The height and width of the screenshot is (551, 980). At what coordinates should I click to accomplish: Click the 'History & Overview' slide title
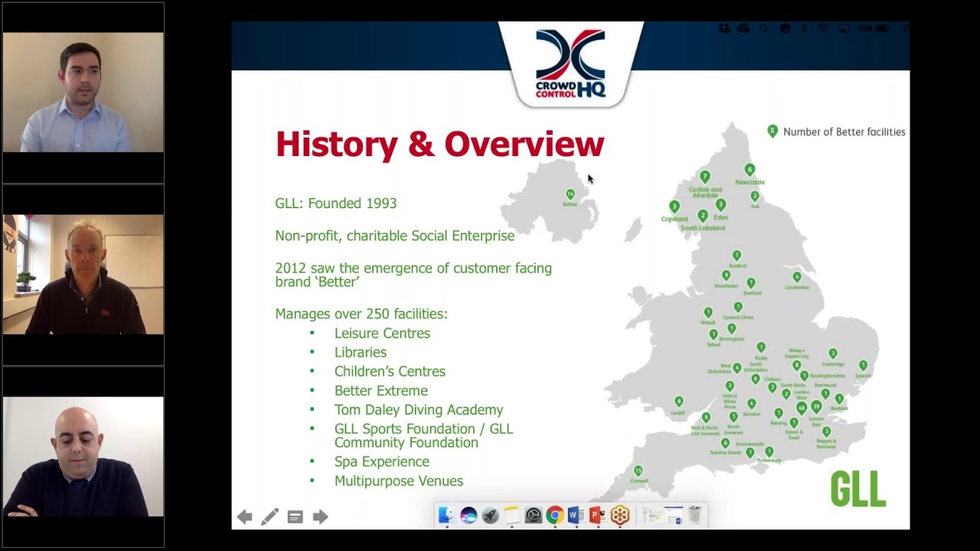point(439,144)
